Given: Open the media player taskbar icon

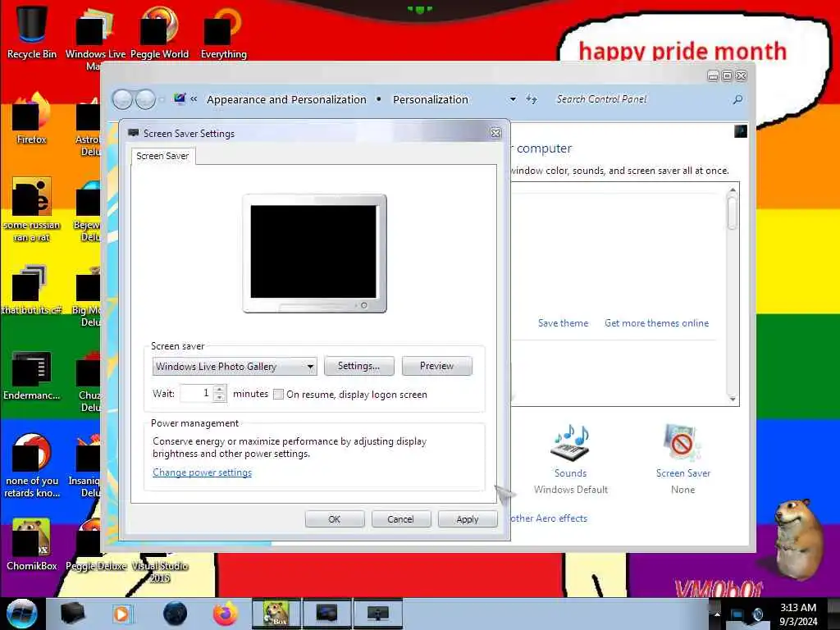Looking at the screenshot, I should (x=122, y=614).
